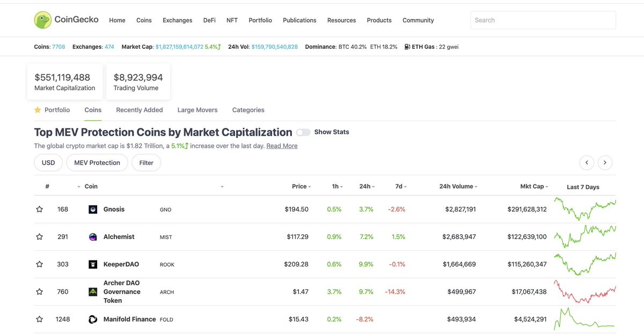Click the Gnosis coin icon
Image resolution: width=644 pixels, height=335 pixels.
93,210
